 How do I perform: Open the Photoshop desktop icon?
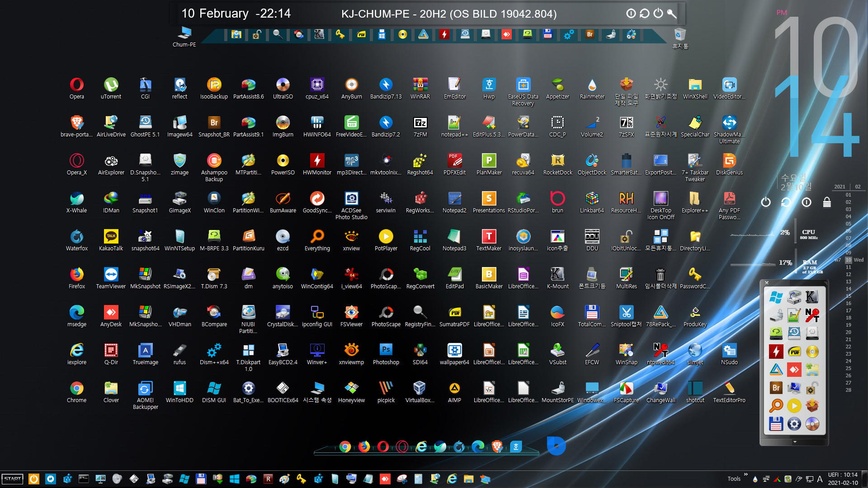pos(386,354)
